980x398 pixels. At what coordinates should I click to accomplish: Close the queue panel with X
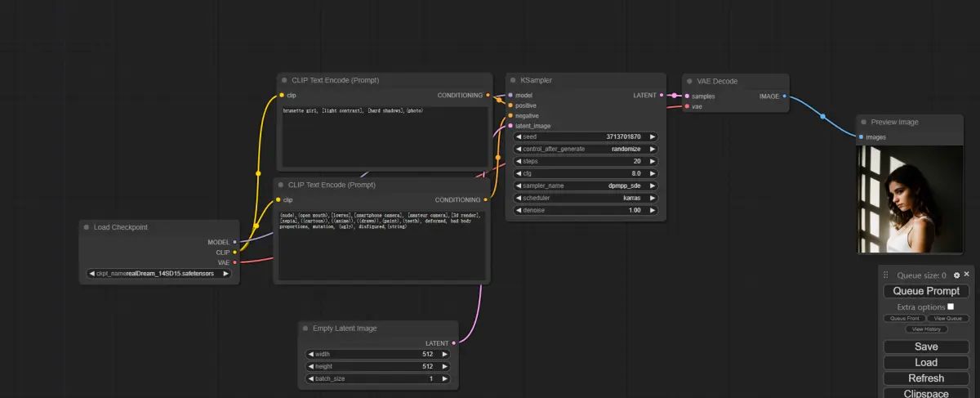[967, 275]
